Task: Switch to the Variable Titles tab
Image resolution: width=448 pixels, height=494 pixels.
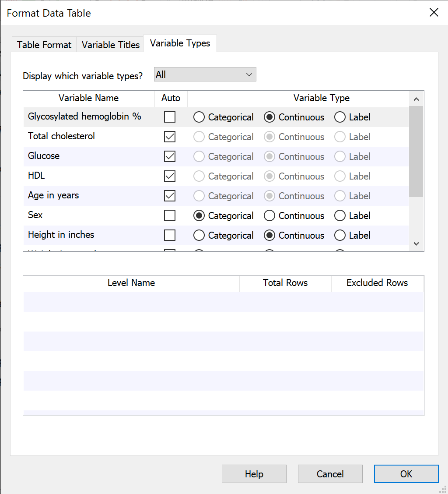Action: [x=109, y=44]
